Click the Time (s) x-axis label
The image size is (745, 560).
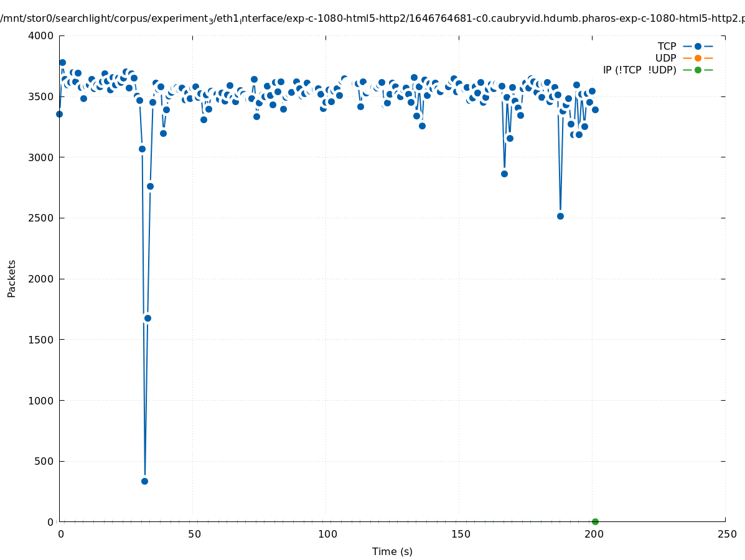coord(392,551)
